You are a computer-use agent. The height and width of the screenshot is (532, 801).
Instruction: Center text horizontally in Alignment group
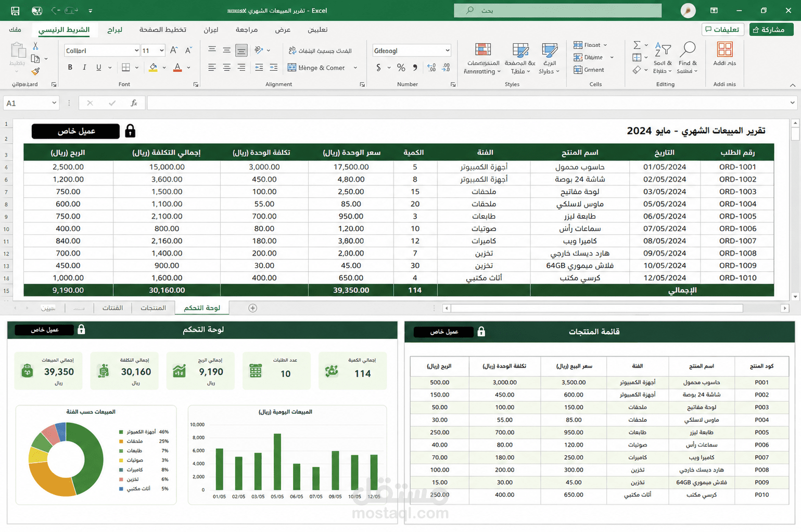(x=226, y=67)
